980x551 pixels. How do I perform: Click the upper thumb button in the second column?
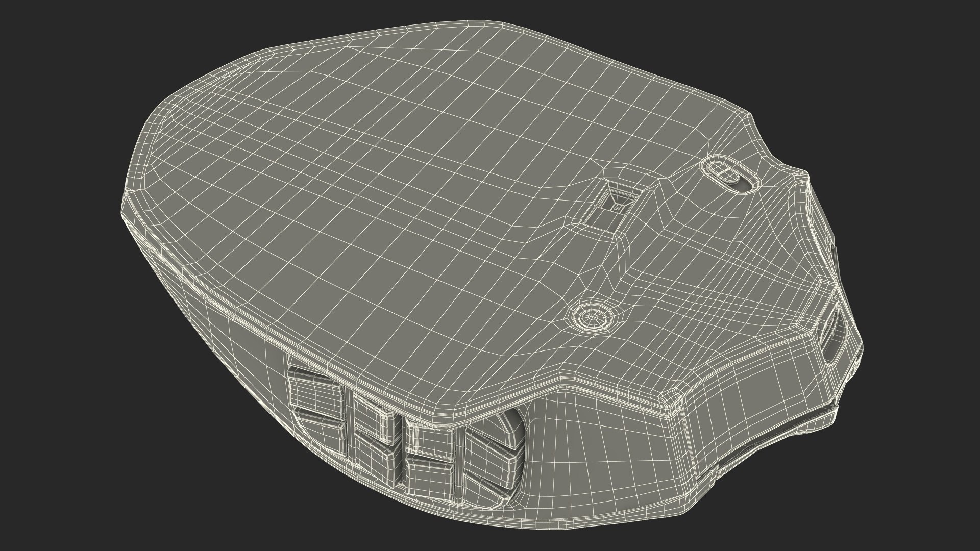[x=377, y=419]
